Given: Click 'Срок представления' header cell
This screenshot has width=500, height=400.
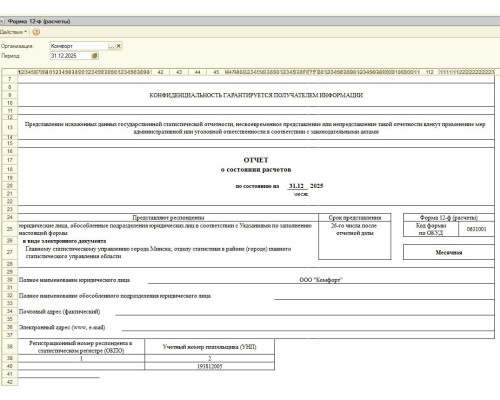Looking at the screenshot, I should click(355, 218).
